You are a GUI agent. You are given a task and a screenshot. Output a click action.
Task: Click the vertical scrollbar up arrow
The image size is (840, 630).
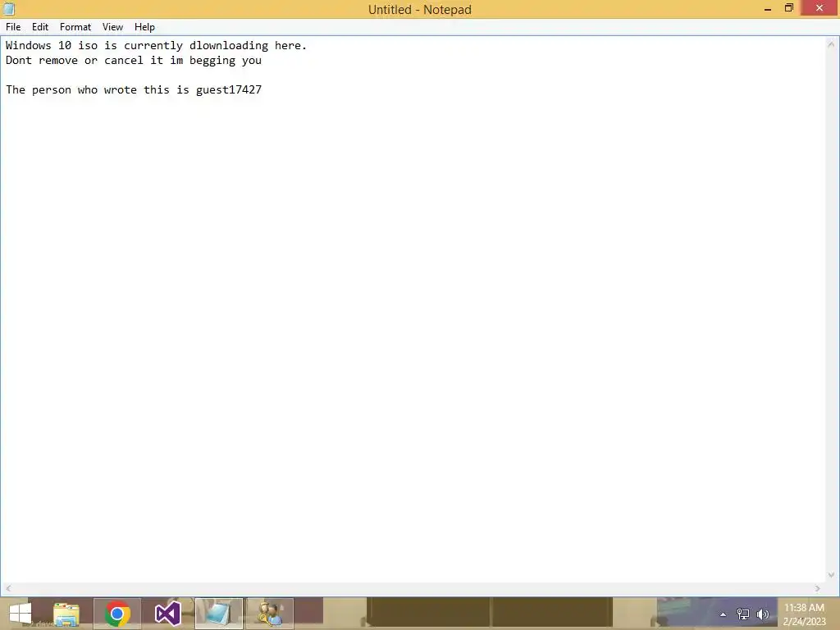click(x=831, y=44)
